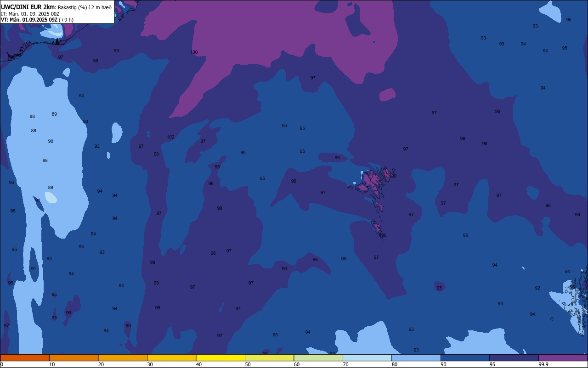Click the purple above-99.9 legend swatch
Screen dimensions: 588x368
click(x=563, y=357)
